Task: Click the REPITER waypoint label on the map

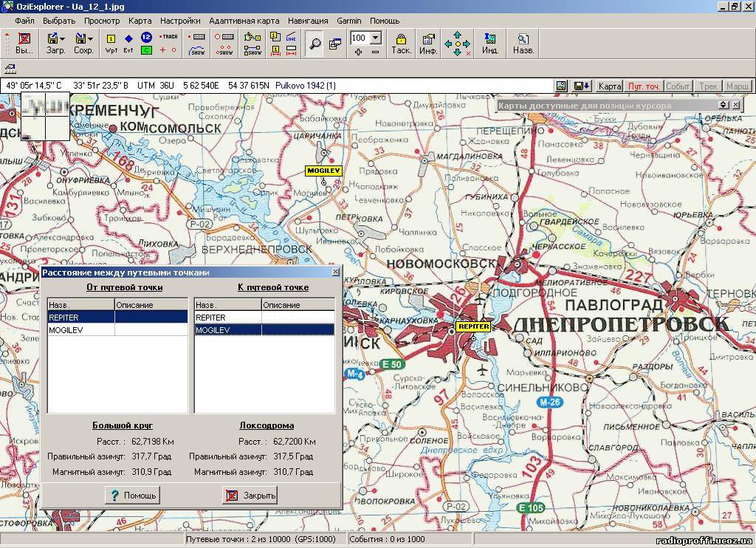Action: [x=473, y=326]
